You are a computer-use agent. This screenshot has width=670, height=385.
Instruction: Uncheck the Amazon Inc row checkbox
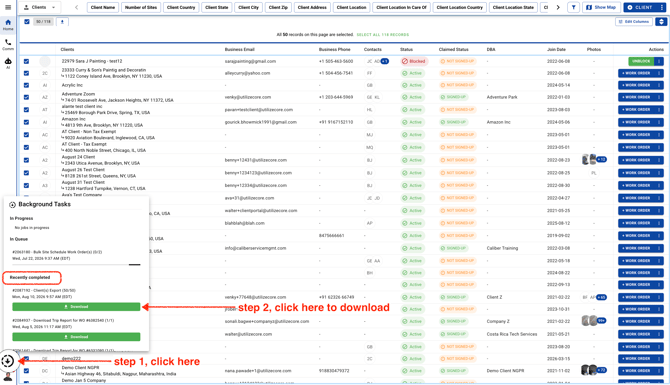pos(26,122)
